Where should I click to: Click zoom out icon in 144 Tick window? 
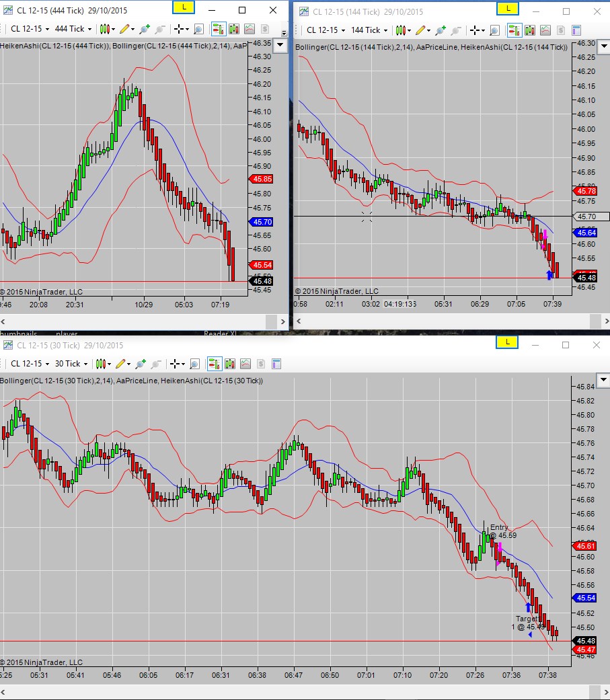tap(455, 30)
